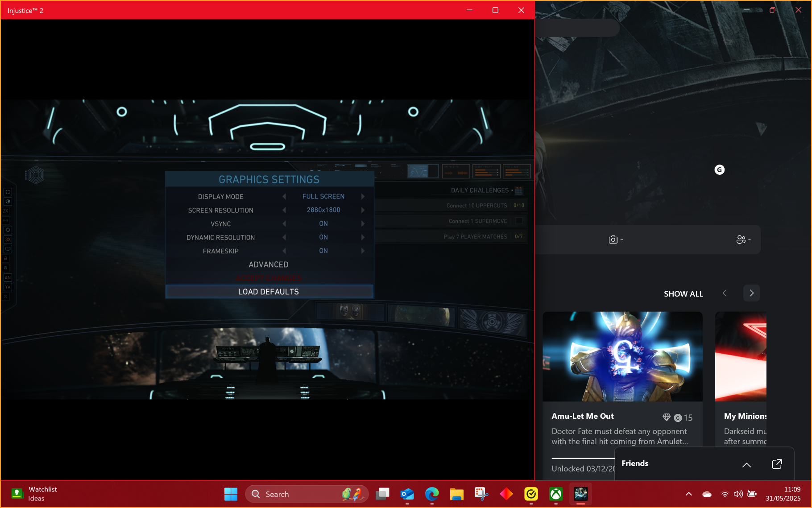Open the Watchlist Ideas widget on taskbar
Viewport: 812px width, 508px height.
coord(34,494)
